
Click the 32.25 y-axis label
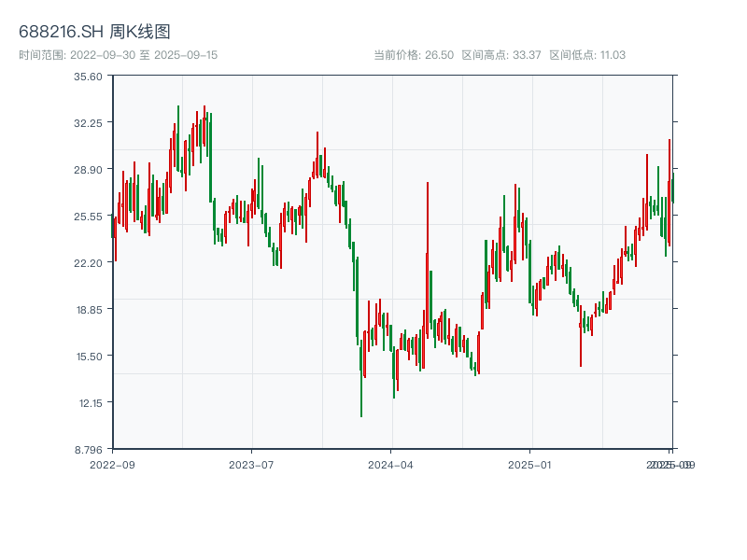pyautogui.click(x=88, y=123)
